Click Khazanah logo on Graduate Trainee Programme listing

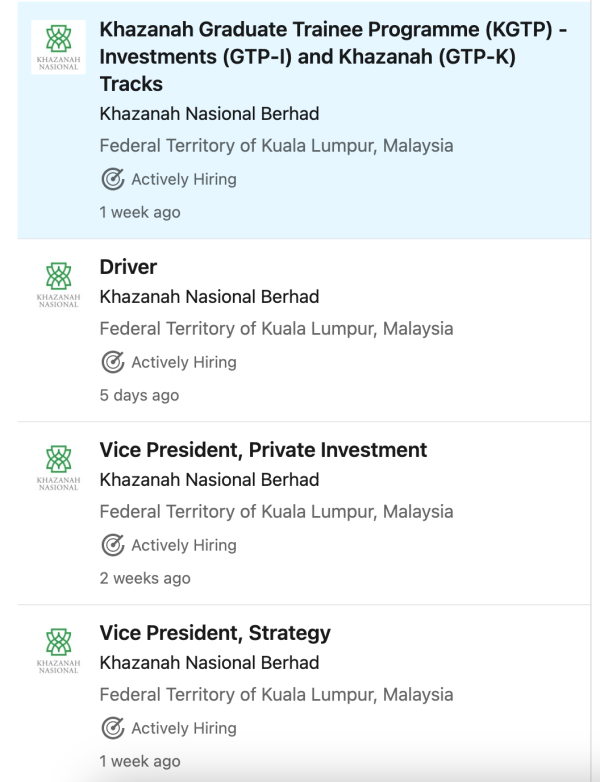[x=58, y=46]
